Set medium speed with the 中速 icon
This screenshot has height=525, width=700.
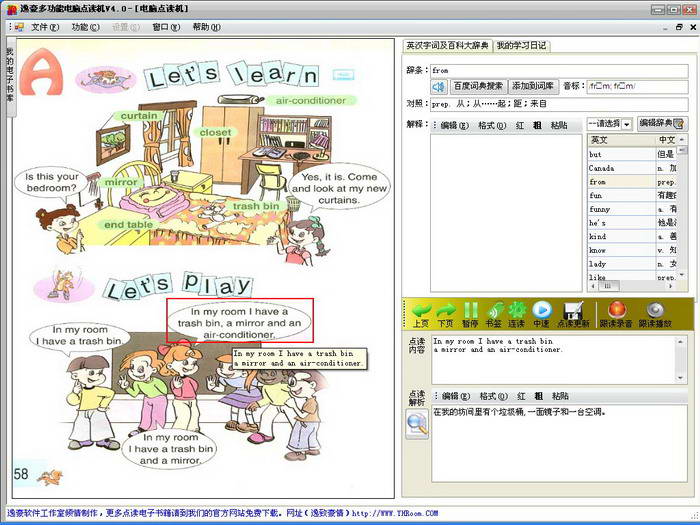[542, 315]
